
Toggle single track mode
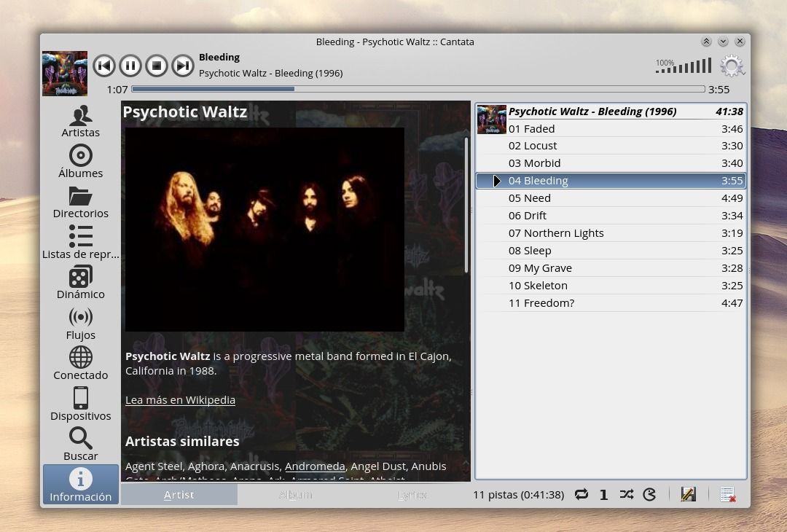tap(603, 495)
